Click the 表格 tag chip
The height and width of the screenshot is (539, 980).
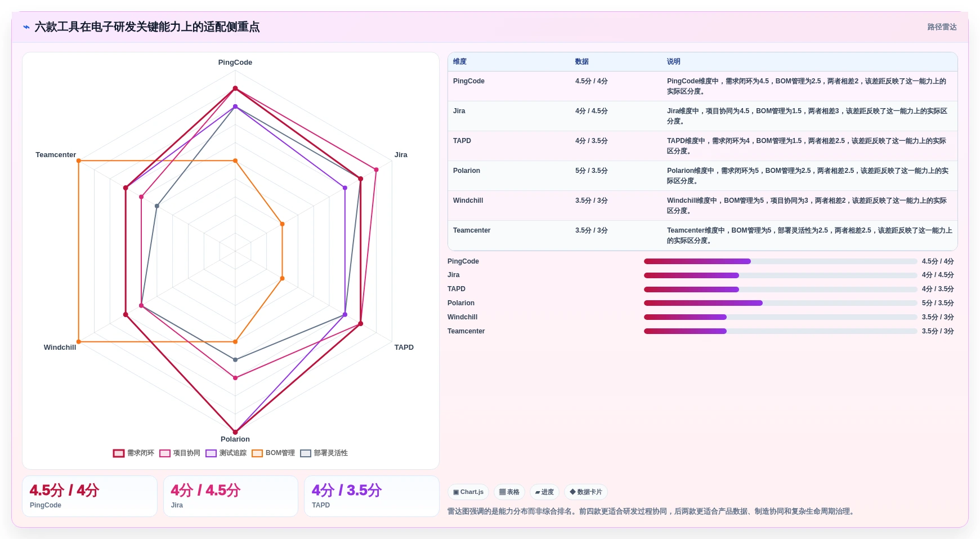tap(509, 492)
